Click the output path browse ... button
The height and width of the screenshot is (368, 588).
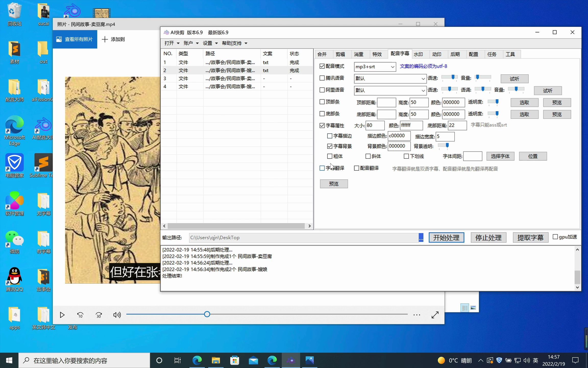[421, 238]
